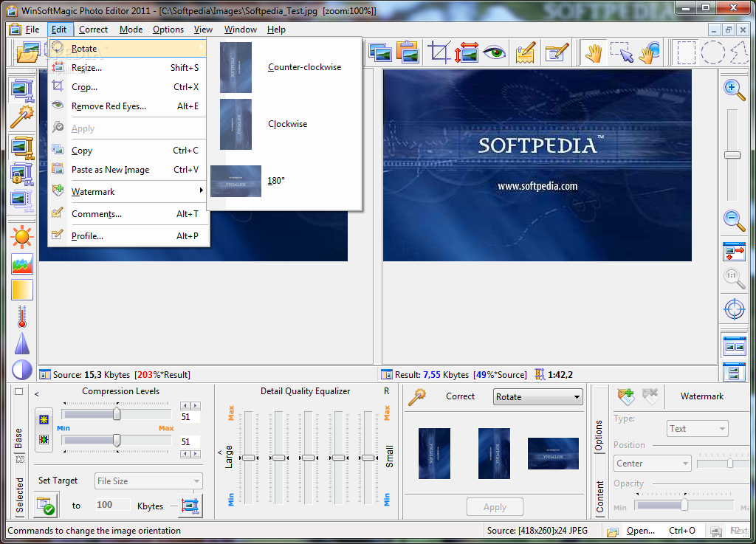This screenshot has height=544, width=756.
Task: Click the magic wand icon in left sidebar
Action: (x=21, y=117)
